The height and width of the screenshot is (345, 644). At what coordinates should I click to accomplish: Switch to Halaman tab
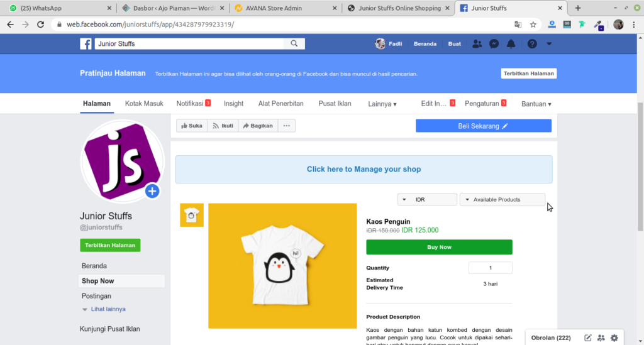pos(96,104)
